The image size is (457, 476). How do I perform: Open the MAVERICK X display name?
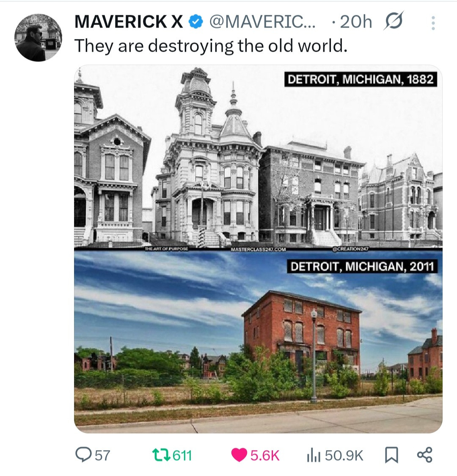tap(129, 22)
